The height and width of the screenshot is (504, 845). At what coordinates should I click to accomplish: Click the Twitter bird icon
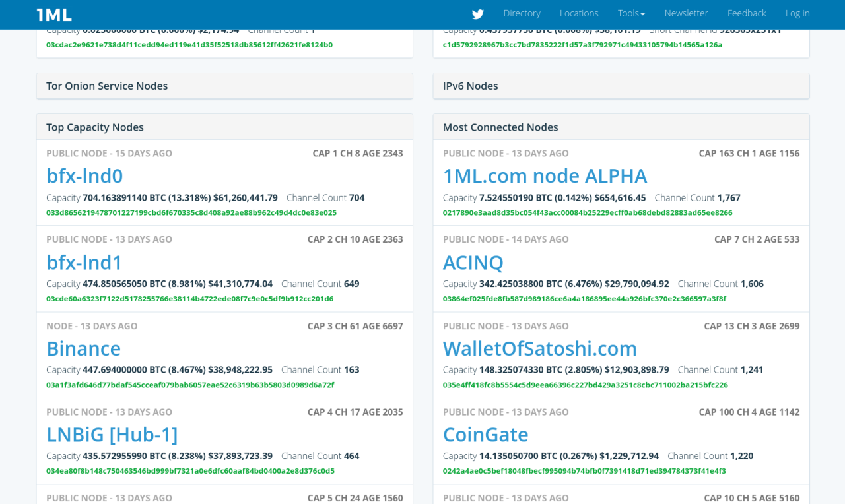478,14
